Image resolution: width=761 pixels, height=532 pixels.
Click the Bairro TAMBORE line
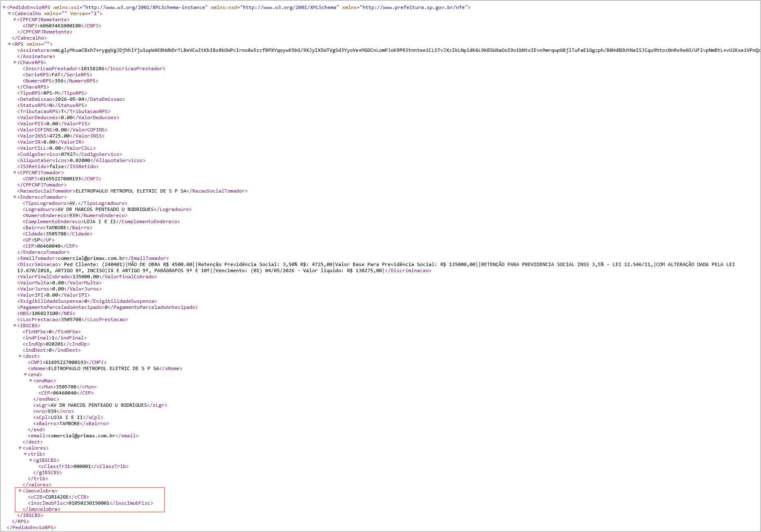coord(58,228)
